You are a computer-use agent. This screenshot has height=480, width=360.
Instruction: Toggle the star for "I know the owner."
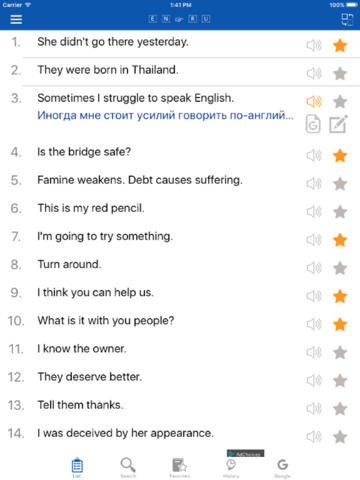pos(340,352)
